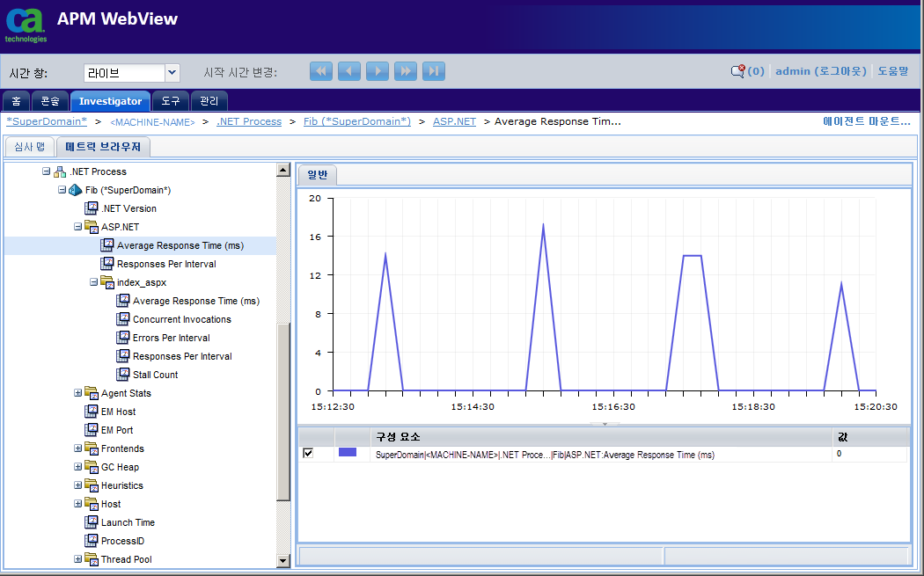Screen dimensions: 924x576
Task: Click the step forward time button
Action: pos(378,71)
